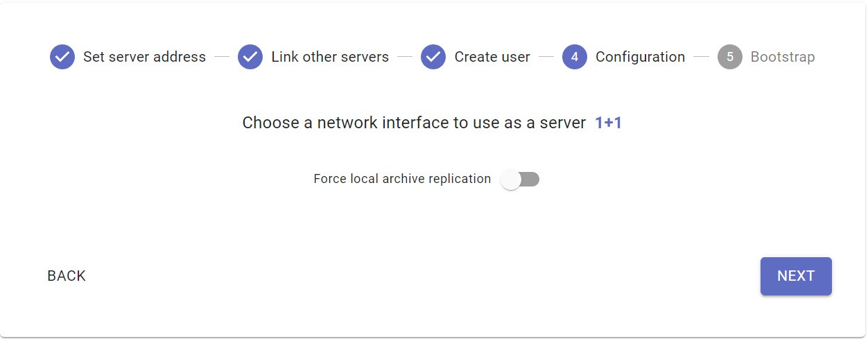Click the Choose a network interface heading text

tap(414, 123)
